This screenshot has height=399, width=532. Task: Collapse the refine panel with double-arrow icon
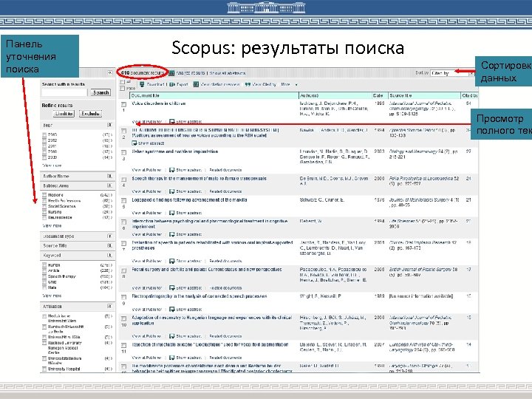[x=110, y=73]
